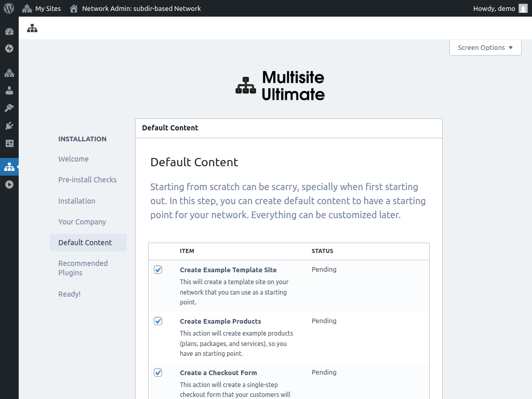Viewport: 532px width, 399px height.
Task: Open the WordPress logo menu
Action: 9,8
